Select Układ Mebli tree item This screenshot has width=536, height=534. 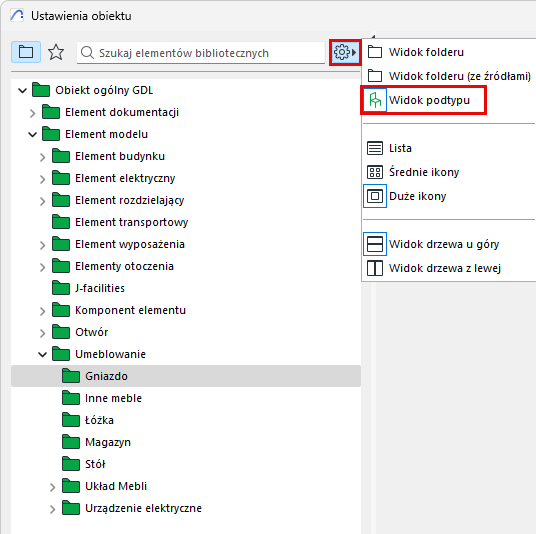click(116, 486)
